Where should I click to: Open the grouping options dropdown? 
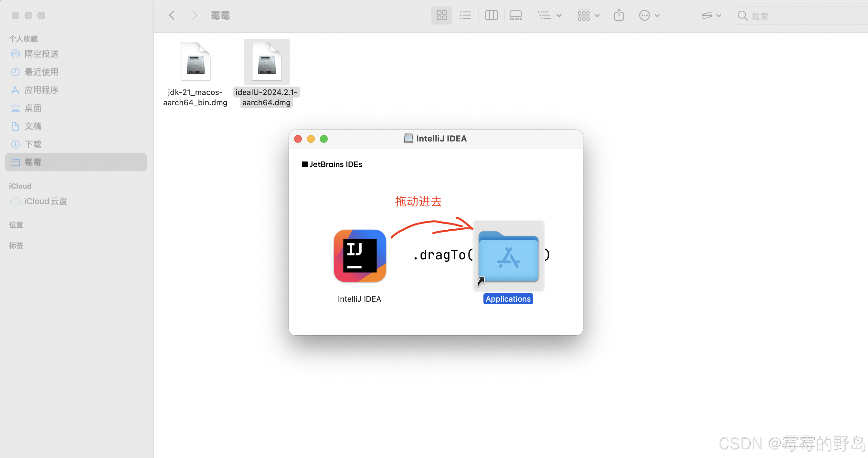click(550, 15)
